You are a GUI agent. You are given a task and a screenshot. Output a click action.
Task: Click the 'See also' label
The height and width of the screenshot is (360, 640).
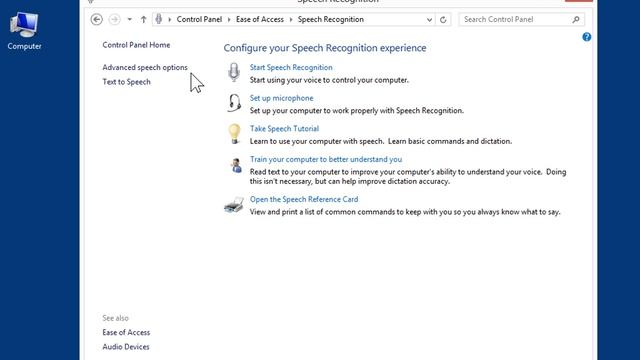pos(116,318)
